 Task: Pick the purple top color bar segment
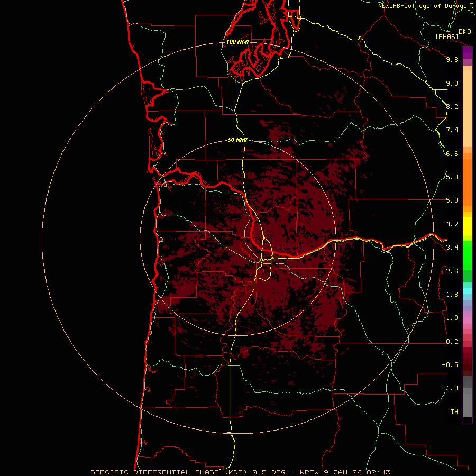click(467, 53)
